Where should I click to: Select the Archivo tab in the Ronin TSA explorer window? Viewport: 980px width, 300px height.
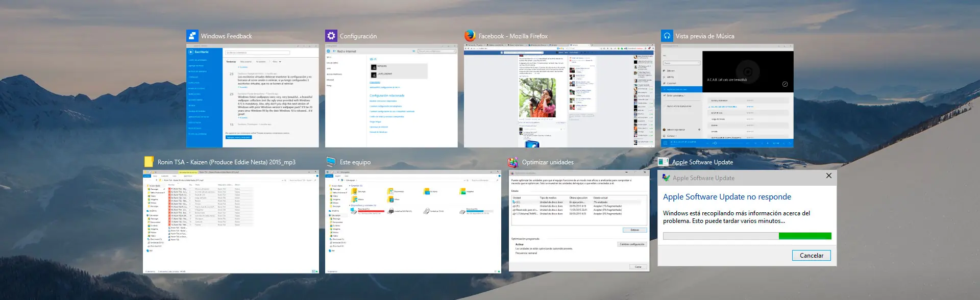coord(146,176)
